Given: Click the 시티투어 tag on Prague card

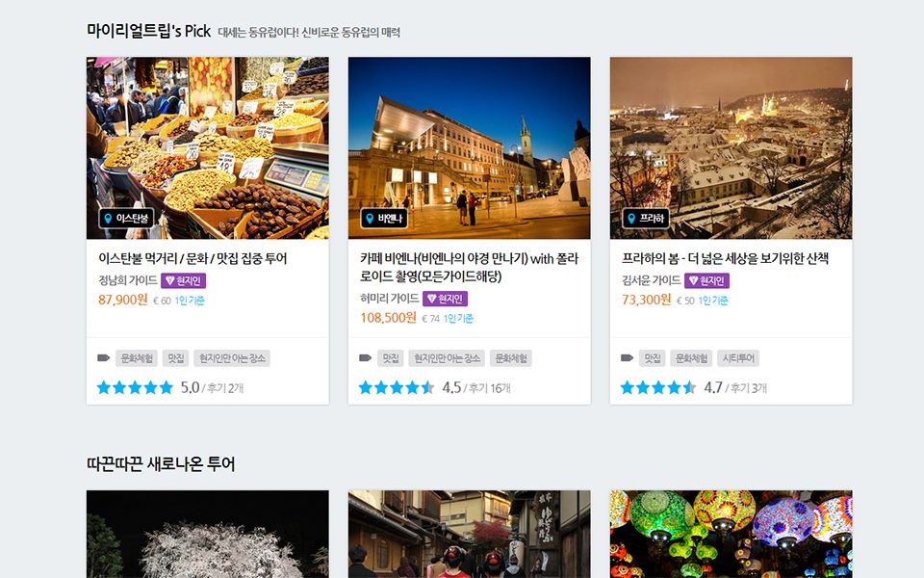Looking at the screenshot, I should [x=739, y=358].
